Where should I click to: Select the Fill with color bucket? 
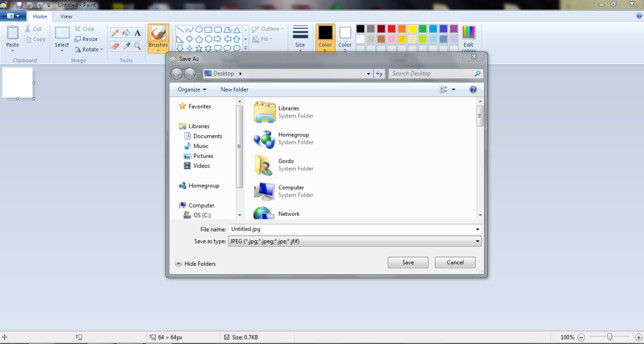tap(126, 33)
